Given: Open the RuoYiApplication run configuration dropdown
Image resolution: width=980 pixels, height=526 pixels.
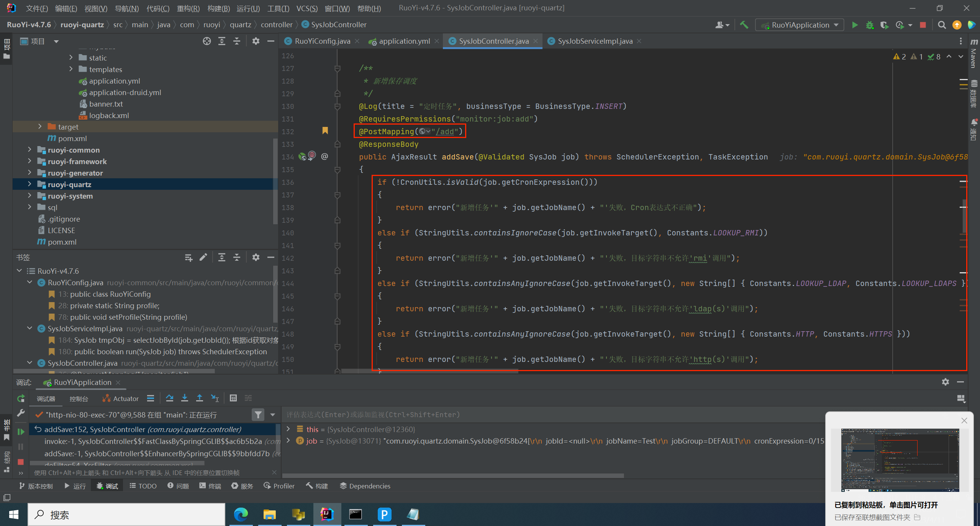Looking at the screenshot, I should (800, 25).
